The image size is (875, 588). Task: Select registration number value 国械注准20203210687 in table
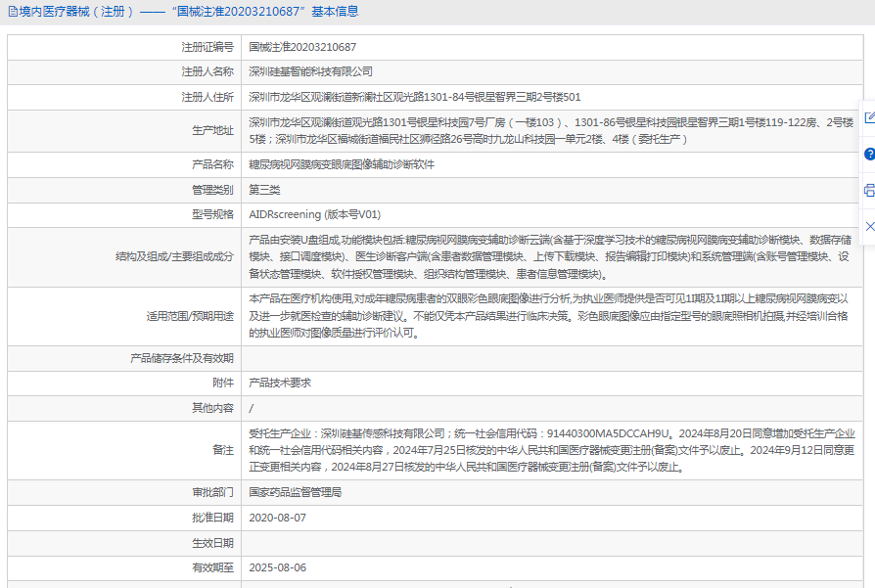tap(302, 47)
